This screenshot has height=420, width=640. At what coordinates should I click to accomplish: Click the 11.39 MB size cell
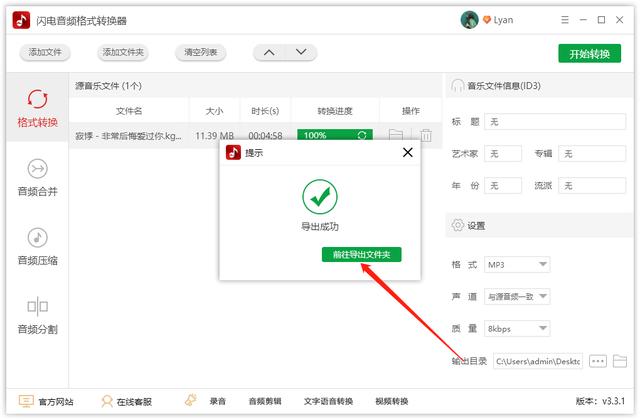214,136
